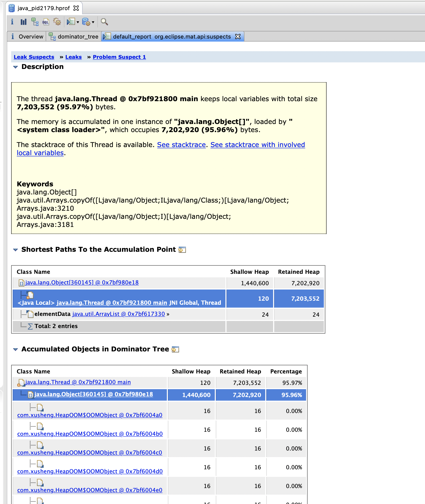Collapse the Shortest Paths To the Accumulation Point section
425x504 pixels.
15,250
